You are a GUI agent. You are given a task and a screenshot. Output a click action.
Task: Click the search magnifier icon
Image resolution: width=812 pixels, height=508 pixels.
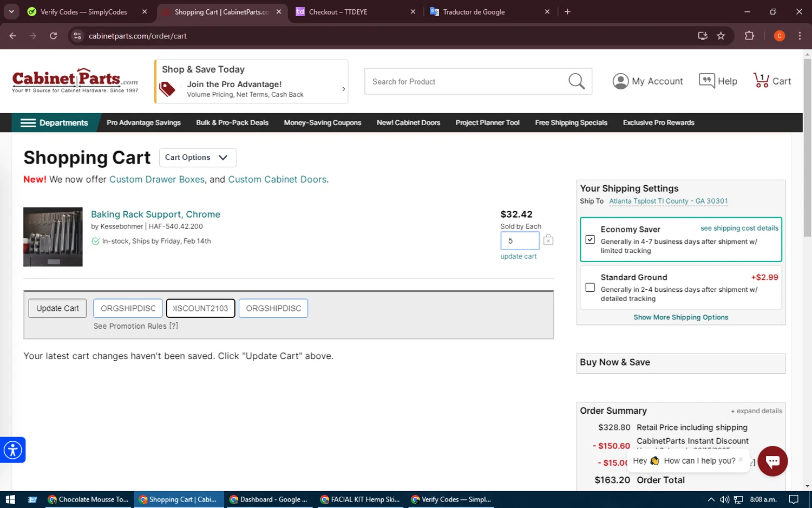(577, 81)
